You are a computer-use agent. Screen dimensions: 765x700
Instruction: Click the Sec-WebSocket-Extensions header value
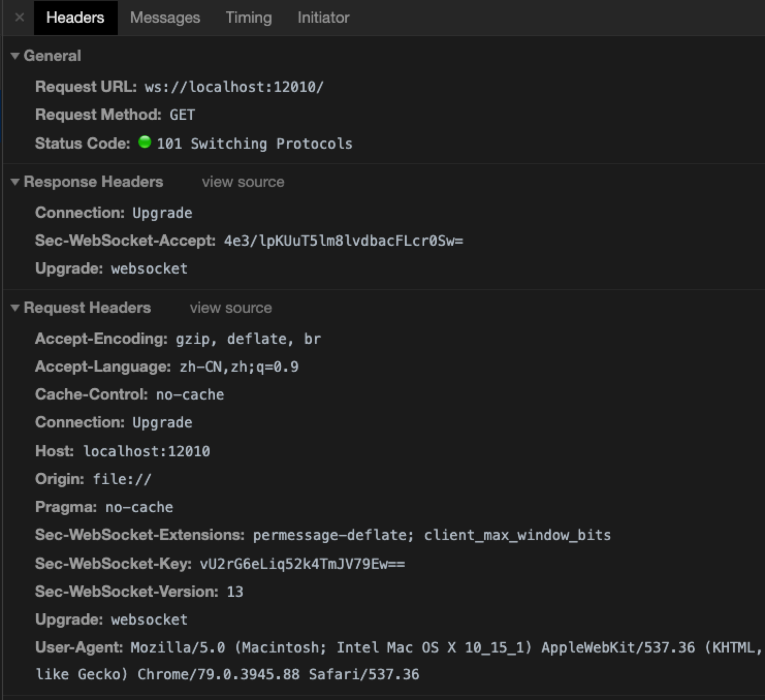coord(432,535)
